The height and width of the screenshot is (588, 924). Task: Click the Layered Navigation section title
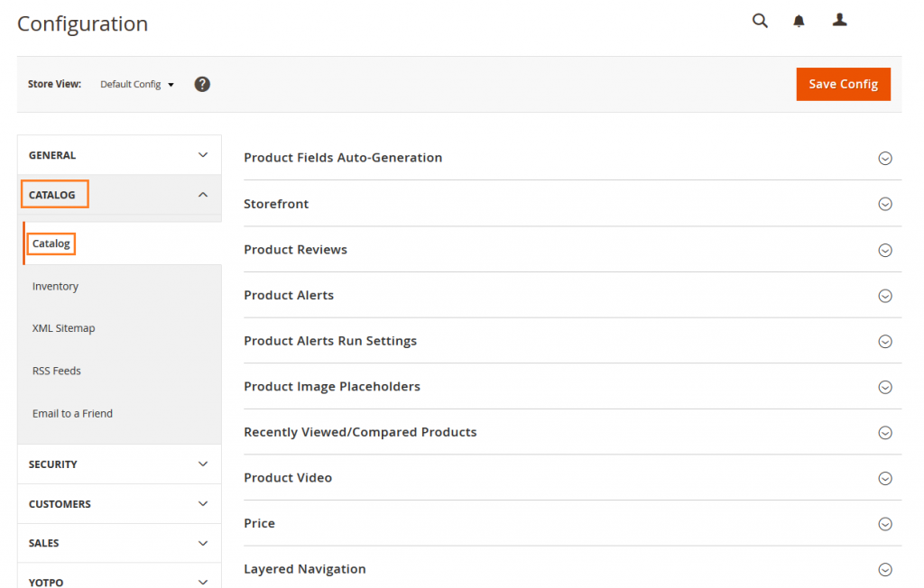pos(305,569)
